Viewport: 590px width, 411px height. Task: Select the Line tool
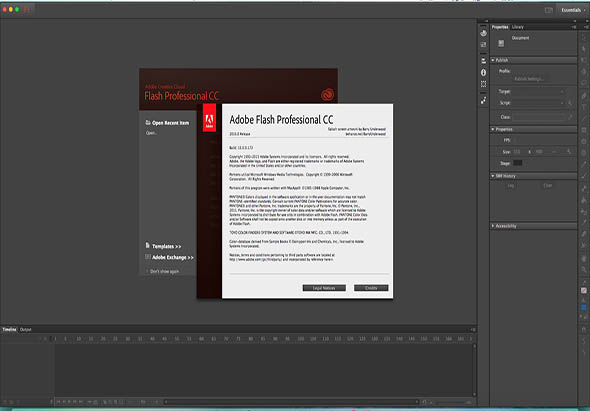pyautogui.click(x=584, y=119)
